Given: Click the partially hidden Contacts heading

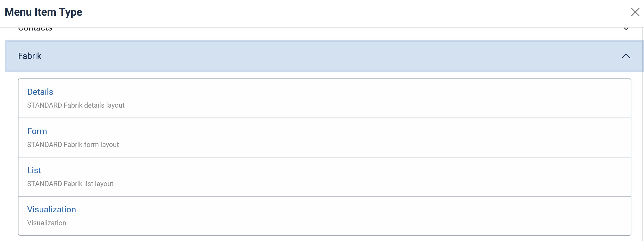Looking at the screenshot, I should 35,29.
